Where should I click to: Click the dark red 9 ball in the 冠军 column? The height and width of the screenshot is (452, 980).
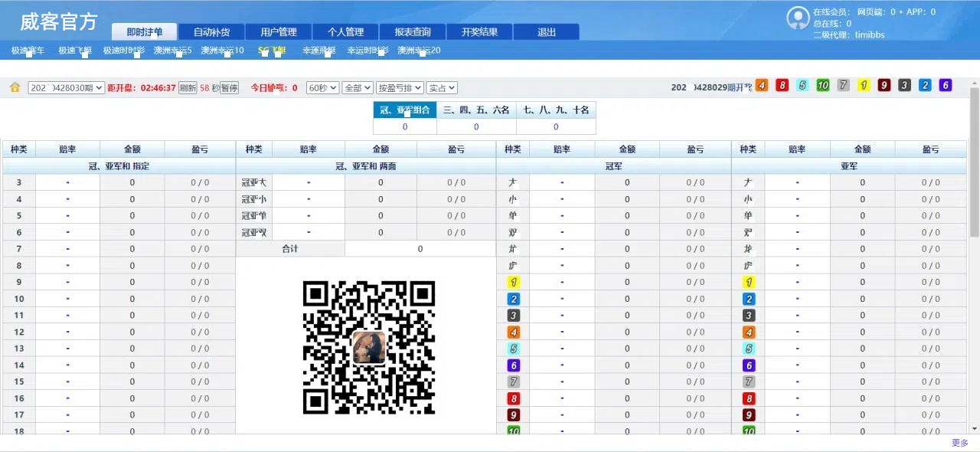[514, 415]
